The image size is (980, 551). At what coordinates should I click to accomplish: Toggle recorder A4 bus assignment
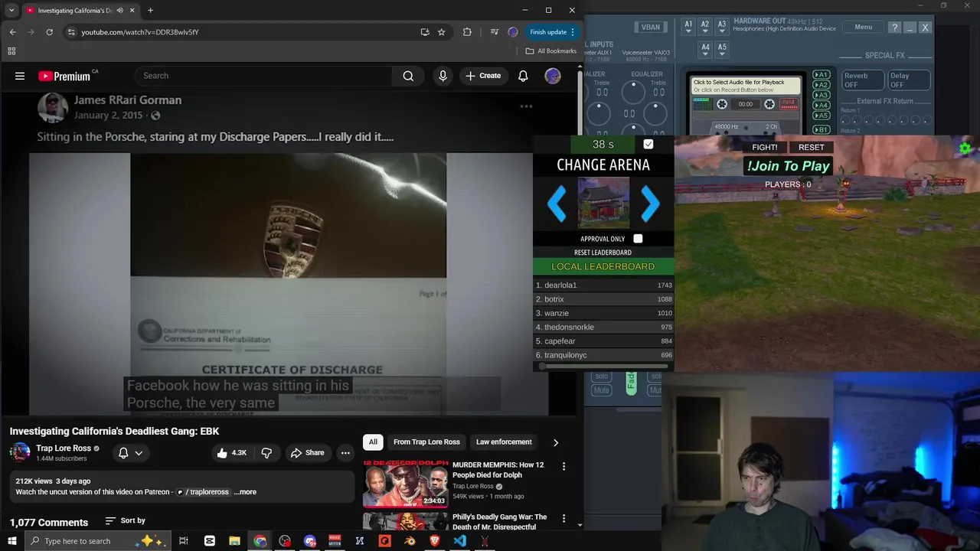[821, 105]
